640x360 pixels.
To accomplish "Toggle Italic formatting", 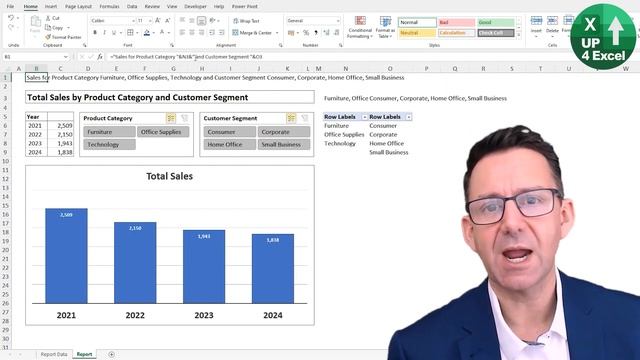I will point(104,33).
